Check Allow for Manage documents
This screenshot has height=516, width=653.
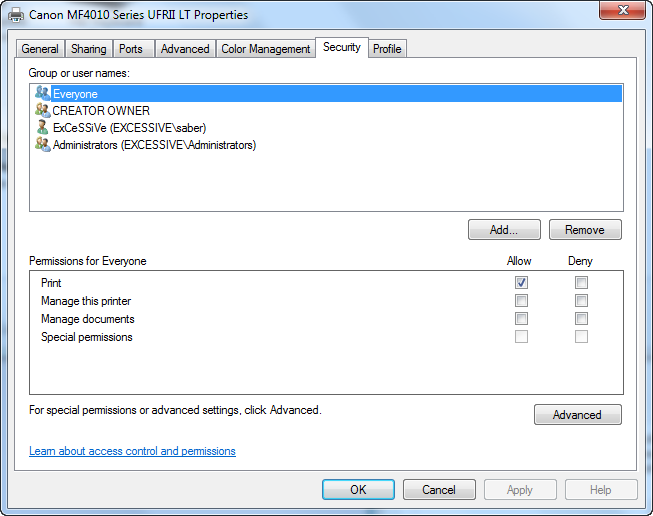tap(521, 319)
